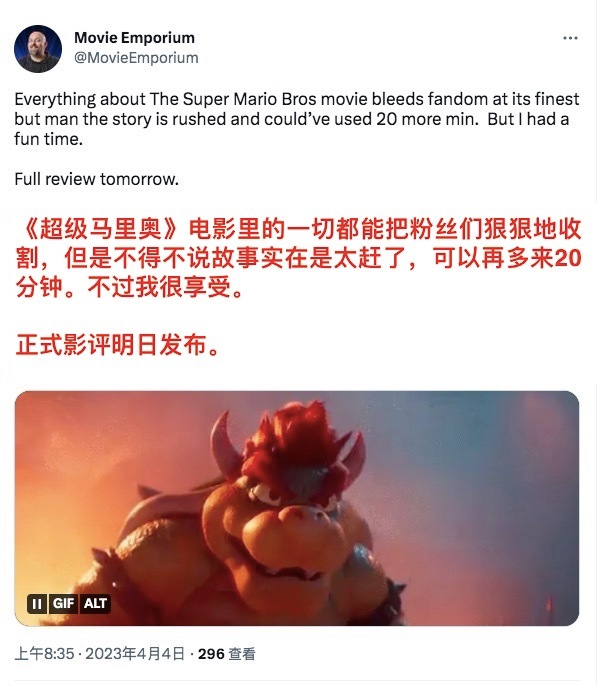Click the 2023年4月4日 post date
The image size is (602, 685).
click(135, 654)
